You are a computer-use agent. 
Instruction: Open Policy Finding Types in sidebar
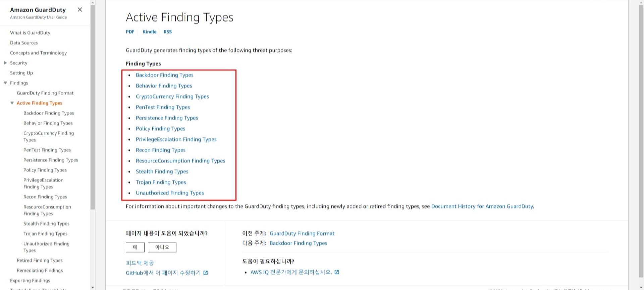[x=45, y=170]
